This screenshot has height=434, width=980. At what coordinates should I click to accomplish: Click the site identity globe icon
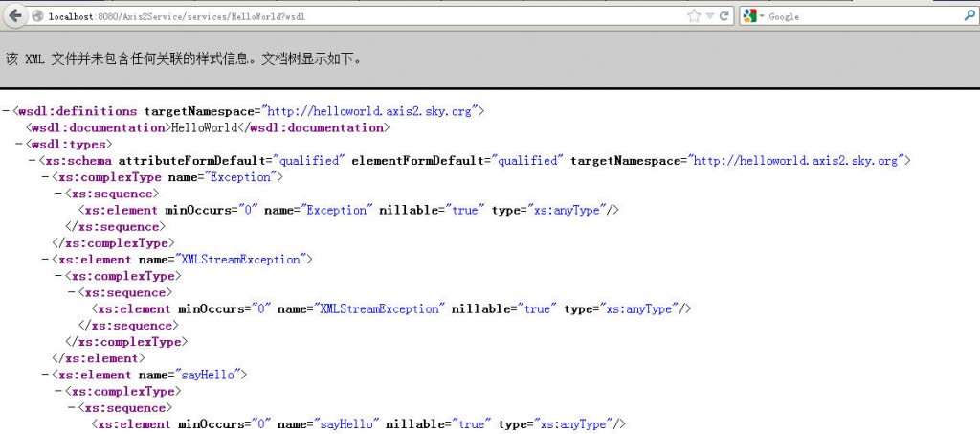[37, 16]
